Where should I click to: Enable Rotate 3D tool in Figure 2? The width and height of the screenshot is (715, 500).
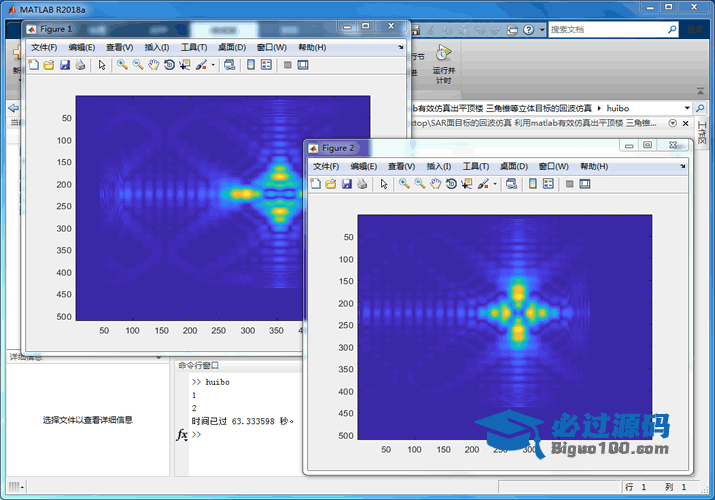(451, 184)
